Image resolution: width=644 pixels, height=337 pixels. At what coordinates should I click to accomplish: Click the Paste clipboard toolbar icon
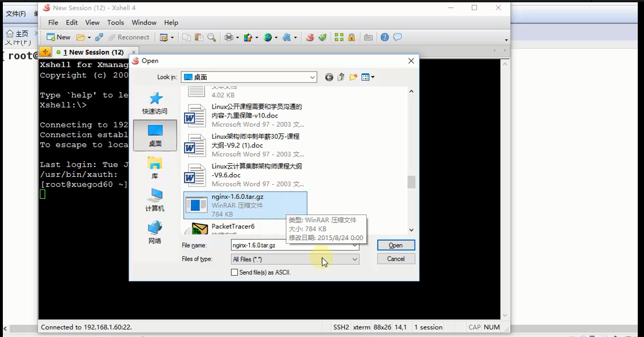(x=199, y=38)
